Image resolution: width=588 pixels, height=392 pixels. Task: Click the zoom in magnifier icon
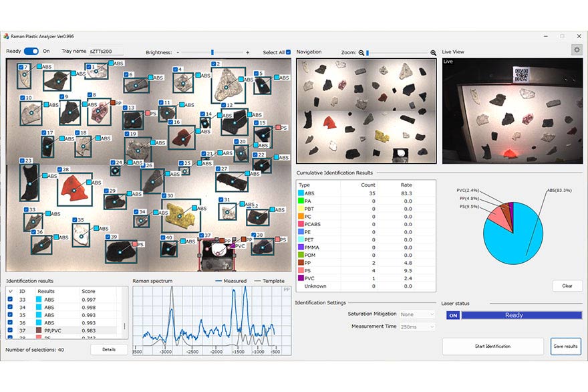433,52
